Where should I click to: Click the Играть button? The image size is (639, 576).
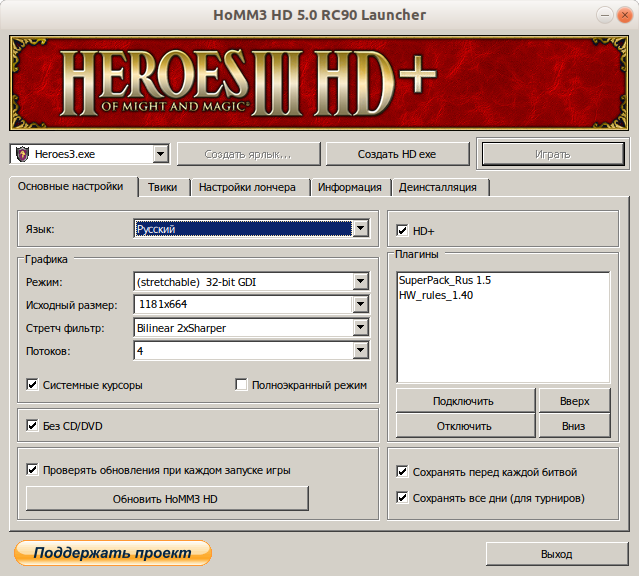(553, 154)
